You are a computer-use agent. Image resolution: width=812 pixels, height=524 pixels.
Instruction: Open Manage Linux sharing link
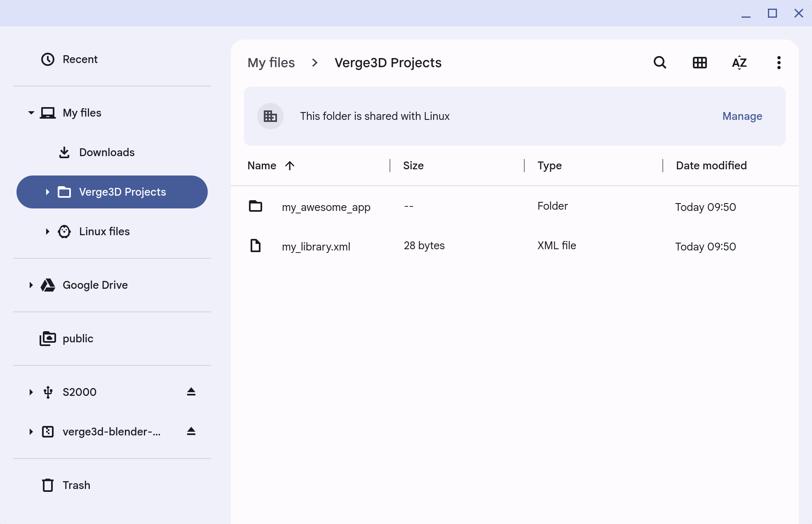pos(742,116)
